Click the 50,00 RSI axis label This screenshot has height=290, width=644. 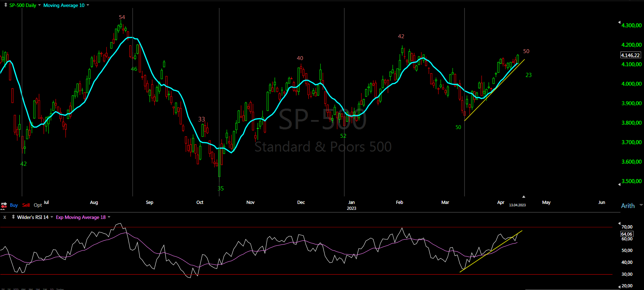pos(627,250)
